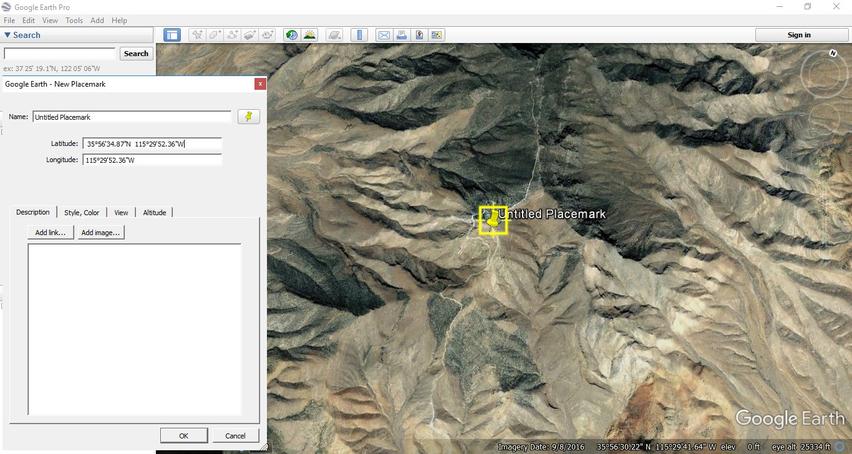852x454 pixels.
Task: Open the Help menu
Action: pyautogui.click(x=119, y=20)
